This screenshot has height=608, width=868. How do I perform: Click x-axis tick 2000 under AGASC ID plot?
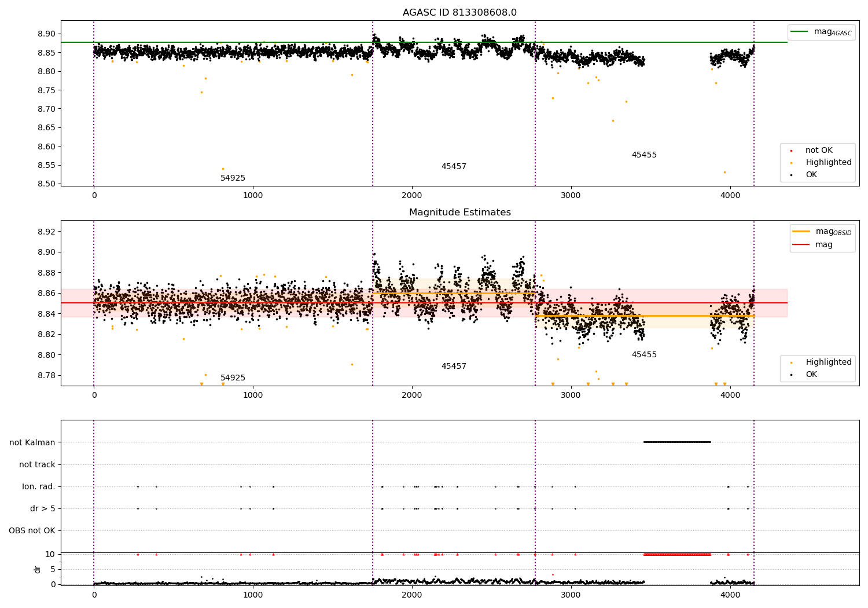412,196
